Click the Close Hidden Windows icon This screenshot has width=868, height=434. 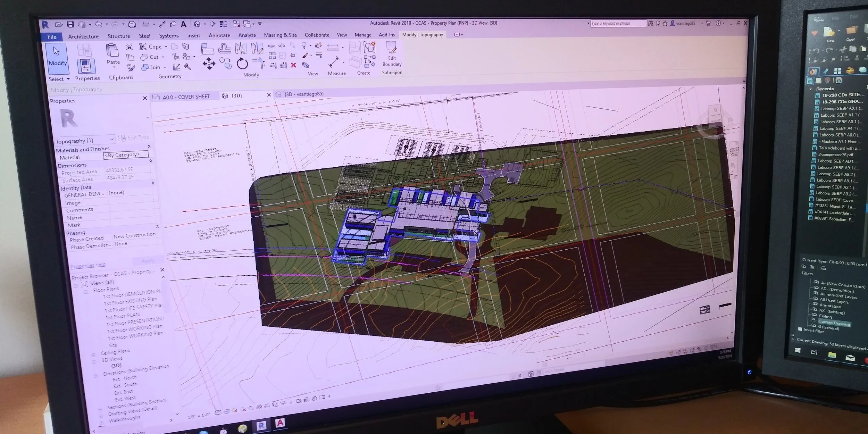click(236, 24)
